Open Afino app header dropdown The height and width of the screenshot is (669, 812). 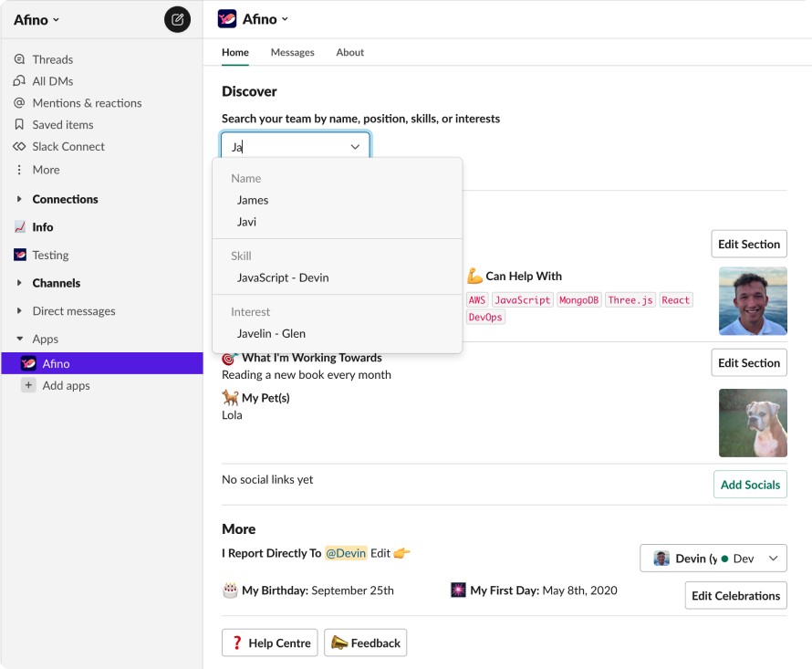tap(265, 19)
